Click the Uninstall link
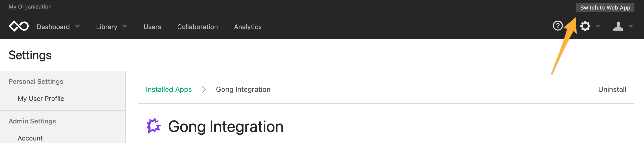Image resolution: width=644 pixels, height=143 pixels. pyautogui.click(x=612, y=89)
